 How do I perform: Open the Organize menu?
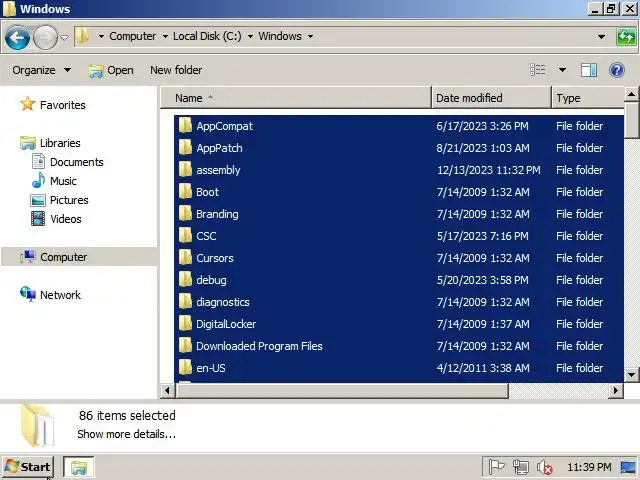[x=41, y=70]
